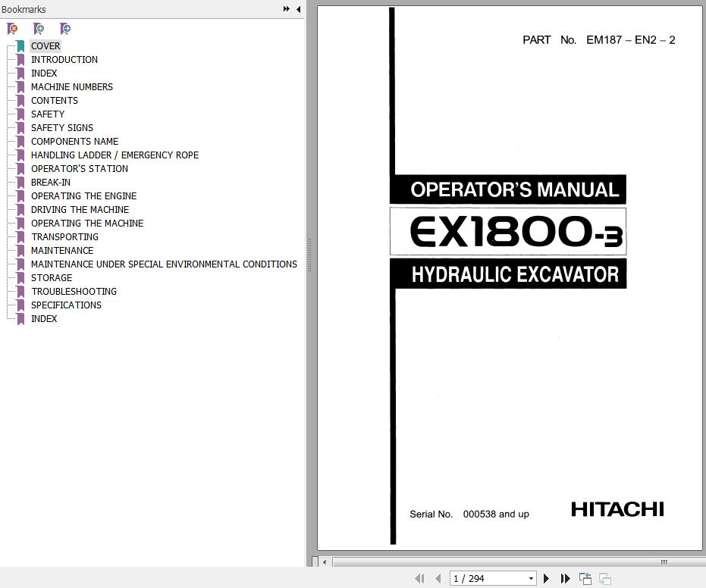Click the bookmark icon beside INTRODUCTION
Image resolution: width=706 pixels, height=588 pixels.
tap(20, 59)
